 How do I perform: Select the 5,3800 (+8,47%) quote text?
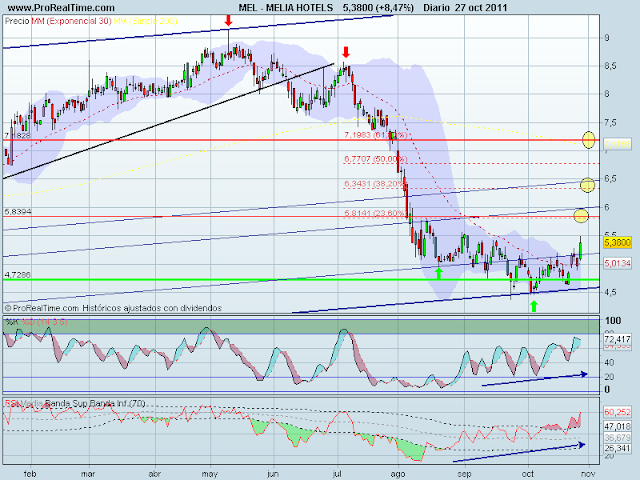(x=378, y=7)
